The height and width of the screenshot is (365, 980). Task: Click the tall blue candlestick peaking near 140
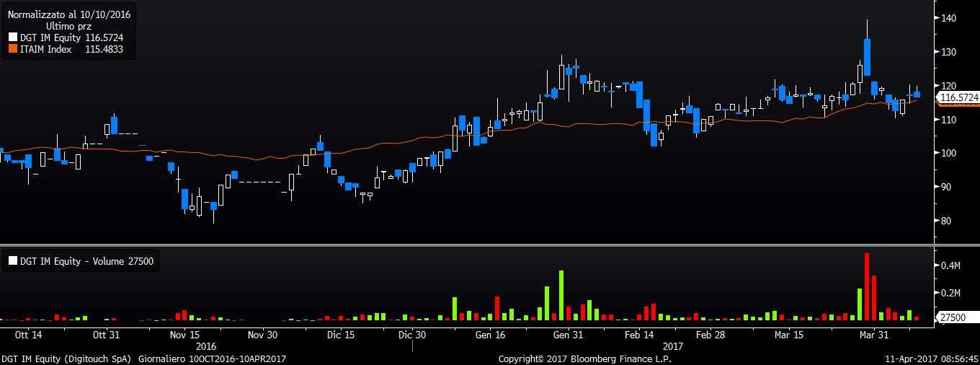coord(867,57)
